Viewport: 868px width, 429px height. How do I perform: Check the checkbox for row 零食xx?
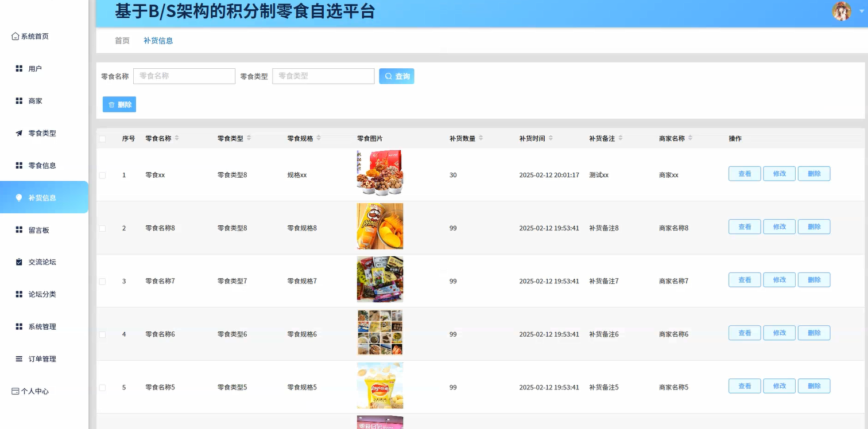pyautogui.click(x=102, y=174)
